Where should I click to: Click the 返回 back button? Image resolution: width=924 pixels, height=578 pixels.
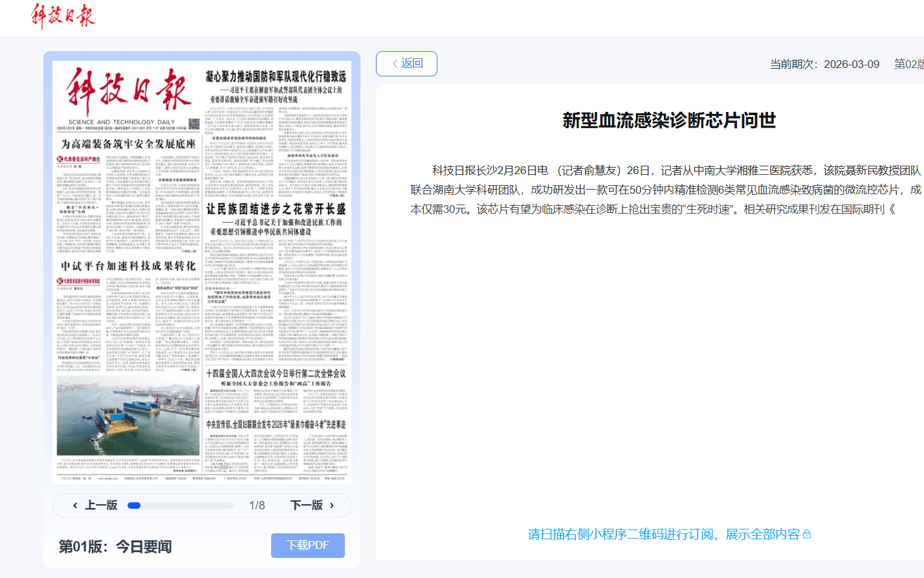406,63
